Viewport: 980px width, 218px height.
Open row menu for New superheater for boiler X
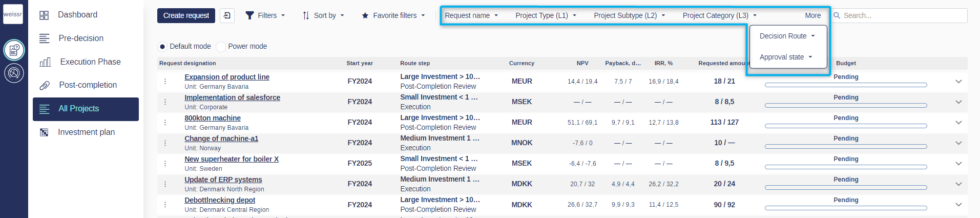click(165, 164)
